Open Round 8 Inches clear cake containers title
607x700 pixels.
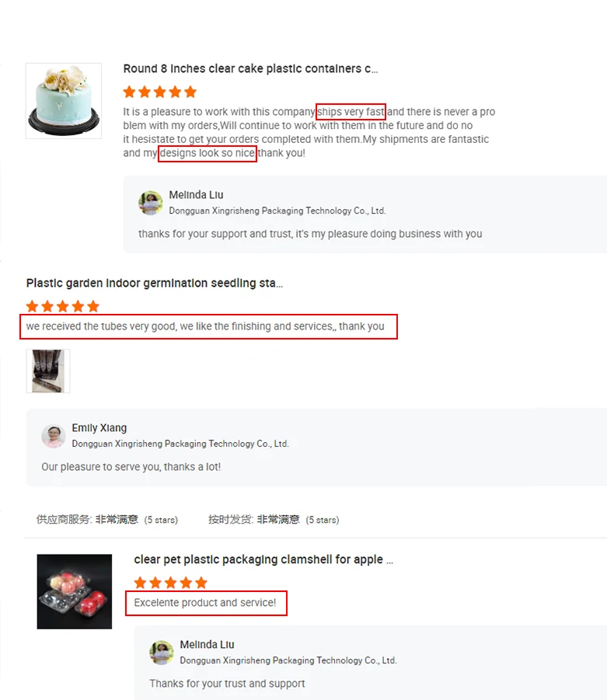250,68
